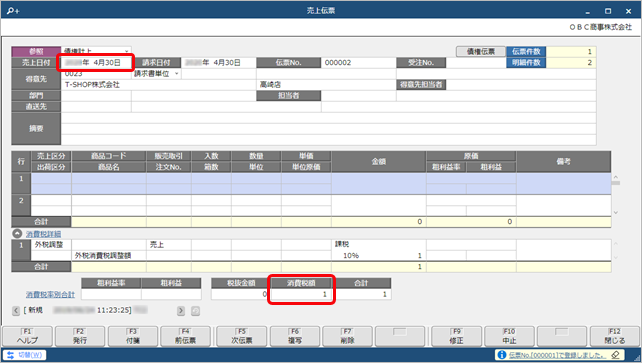Click the customer code 0023
Viewport: 642px width, 363px height.
point(74,74)
